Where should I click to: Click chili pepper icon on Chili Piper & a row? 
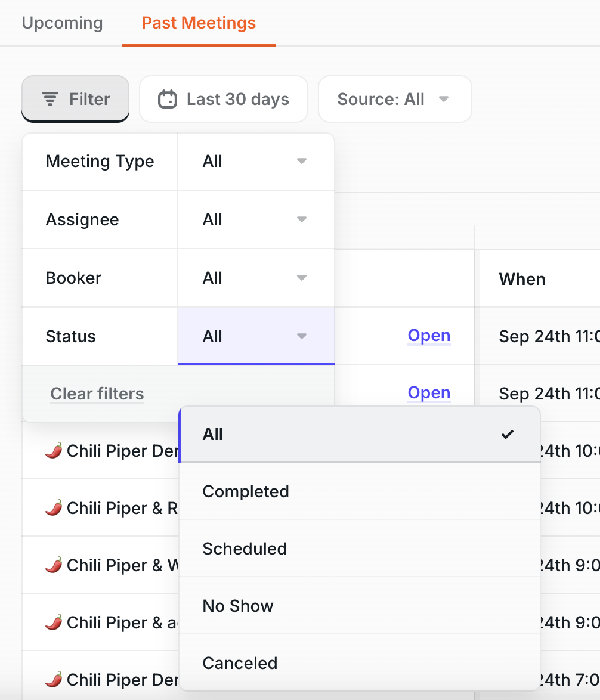coord(54,622)
